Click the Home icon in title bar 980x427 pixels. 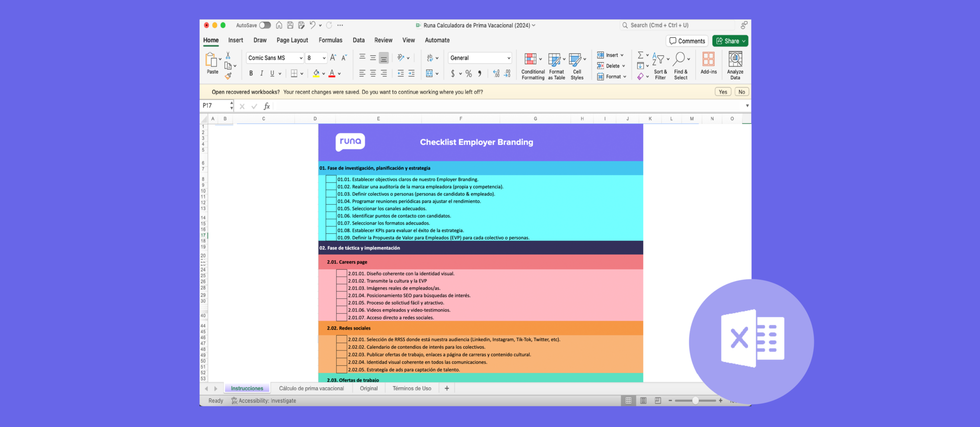click(279, 25)
